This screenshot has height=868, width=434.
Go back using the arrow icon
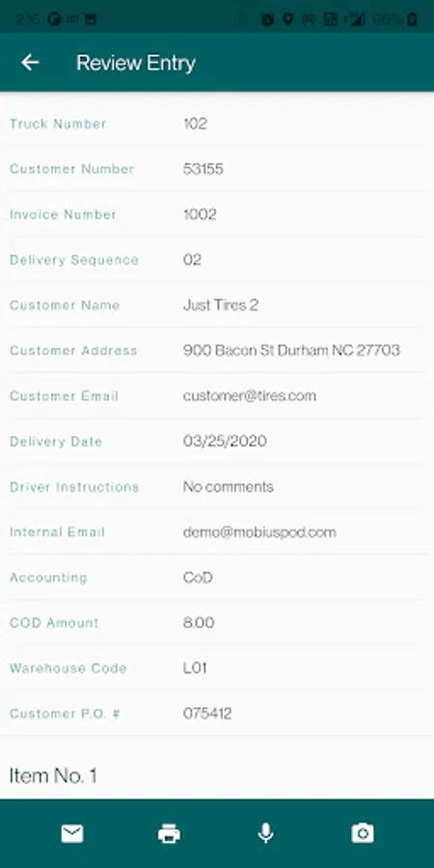point(30,63)
